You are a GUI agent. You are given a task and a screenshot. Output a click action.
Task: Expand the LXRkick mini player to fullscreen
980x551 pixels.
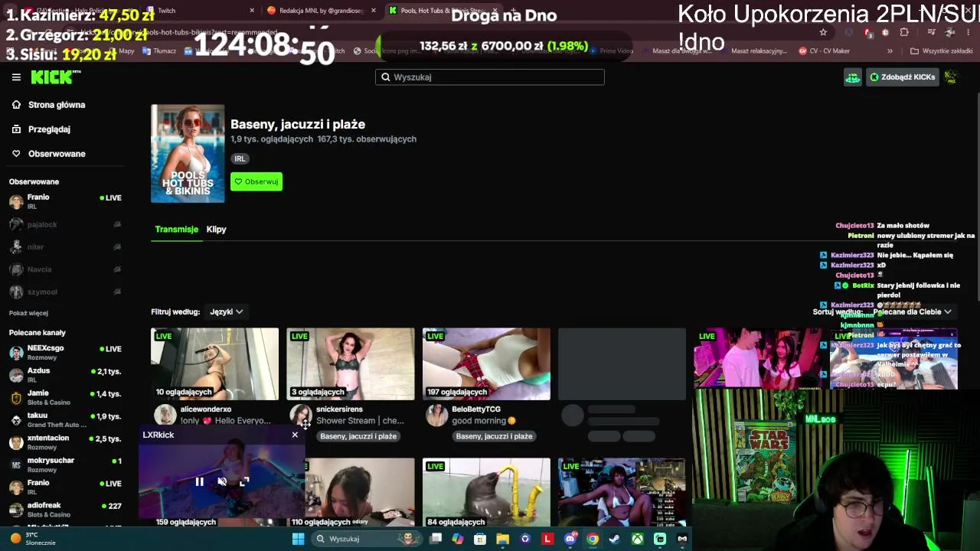pyautogui.click(x=244, y=481)
